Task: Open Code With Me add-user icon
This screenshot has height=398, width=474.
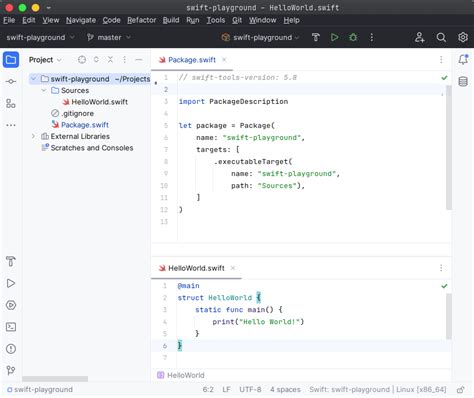Action: click(420, 37)
